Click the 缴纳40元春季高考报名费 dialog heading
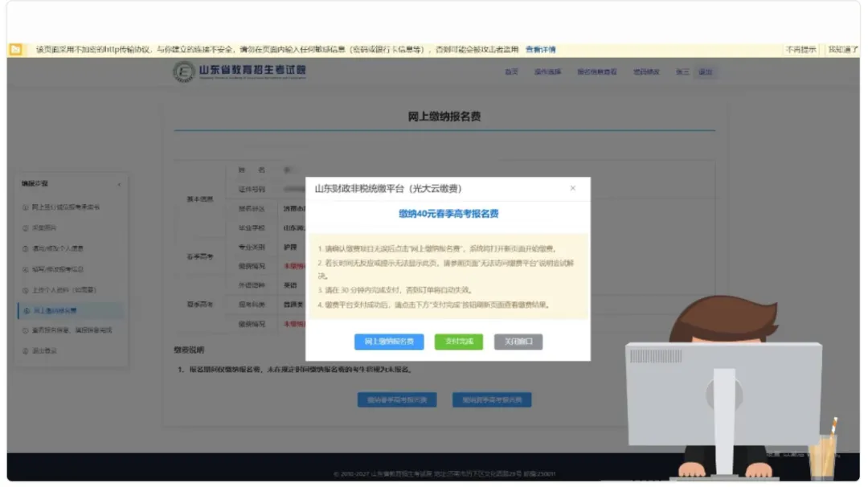Screen dimensions: 868x487 click(x=448, y=214)
